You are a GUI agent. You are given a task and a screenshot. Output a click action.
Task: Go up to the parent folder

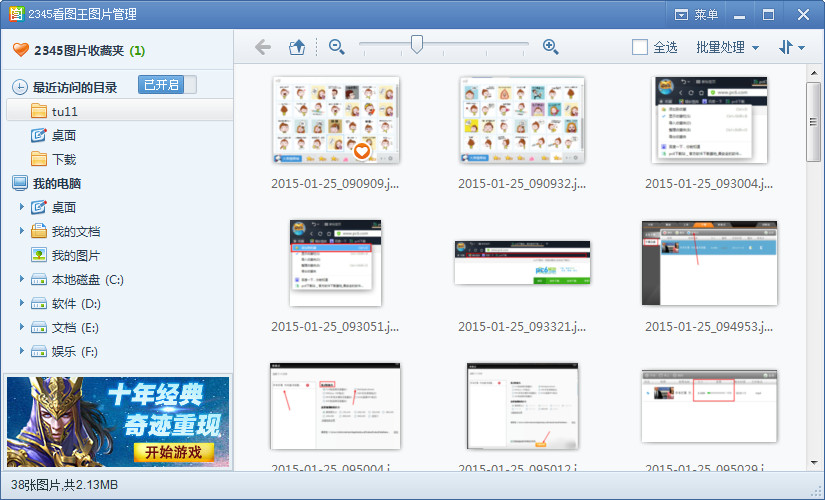(297, 47)
